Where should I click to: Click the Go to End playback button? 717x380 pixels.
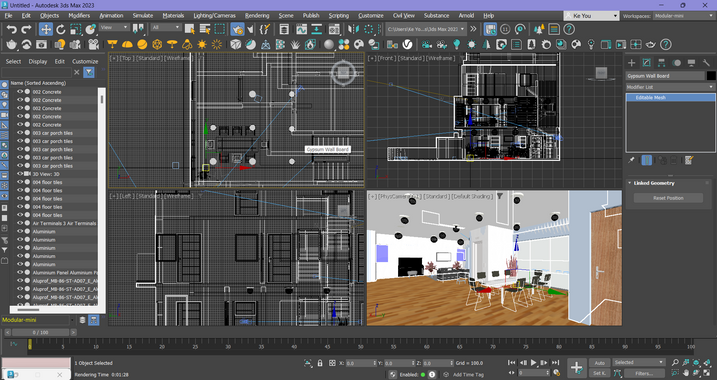click(x=556, y=363)
